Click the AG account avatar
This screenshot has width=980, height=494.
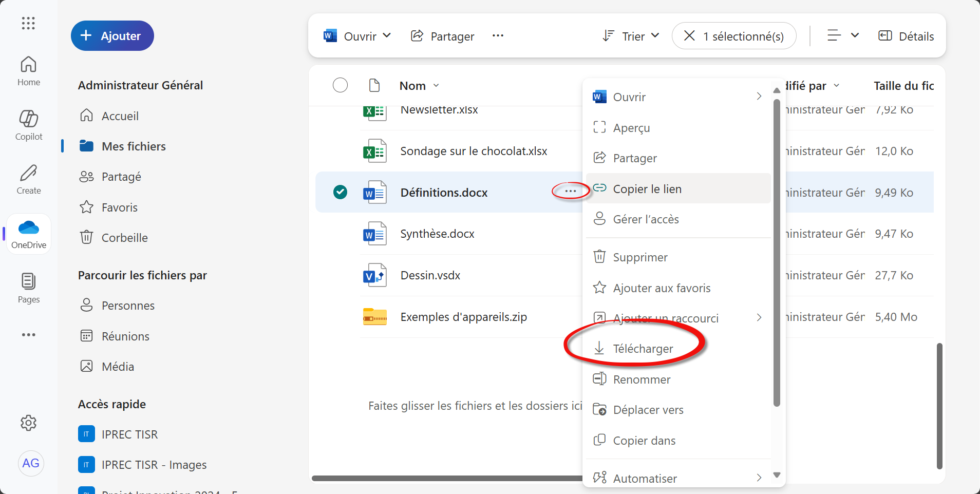coord(31,463)
